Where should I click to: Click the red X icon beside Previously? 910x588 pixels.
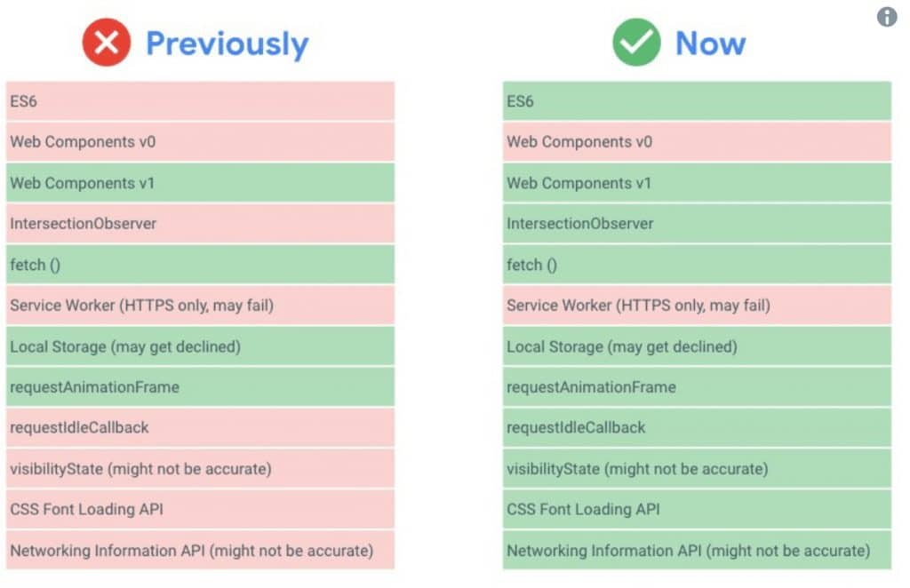pos(107,43)
